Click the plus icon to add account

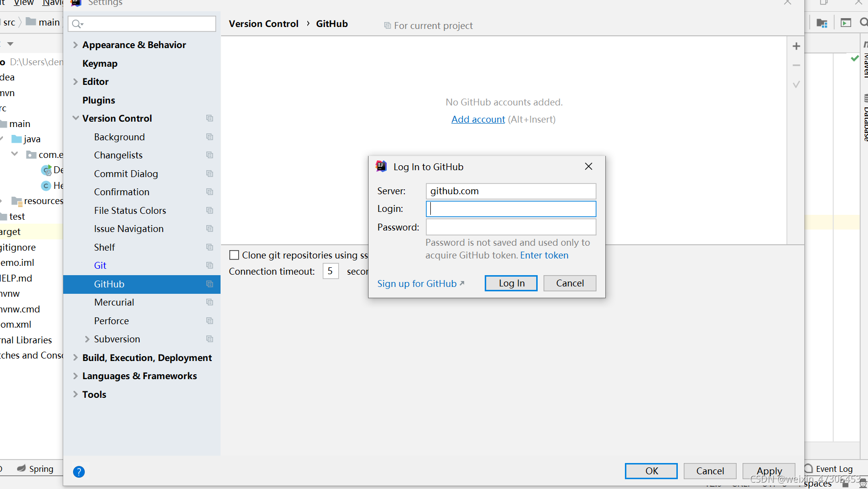coord(796,46)
